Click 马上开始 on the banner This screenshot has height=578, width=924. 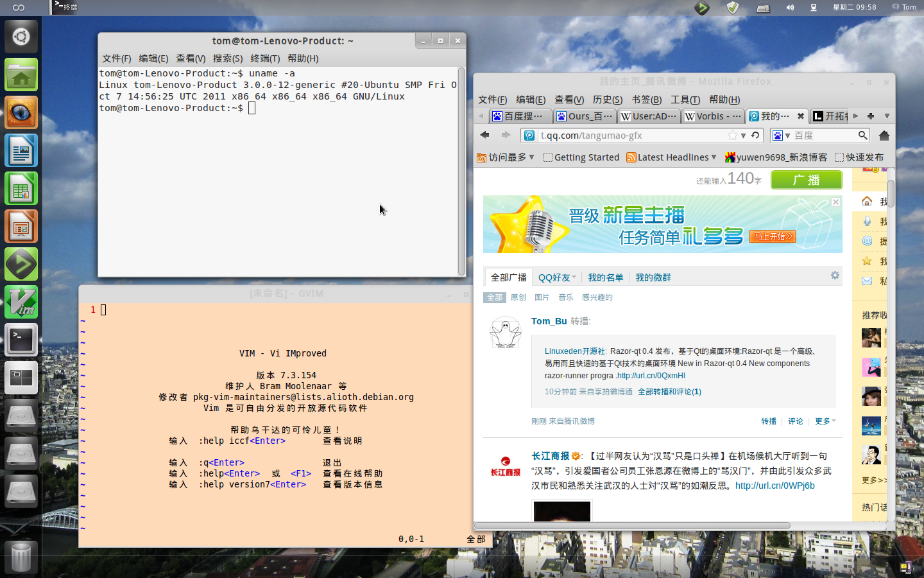(773, 236)
